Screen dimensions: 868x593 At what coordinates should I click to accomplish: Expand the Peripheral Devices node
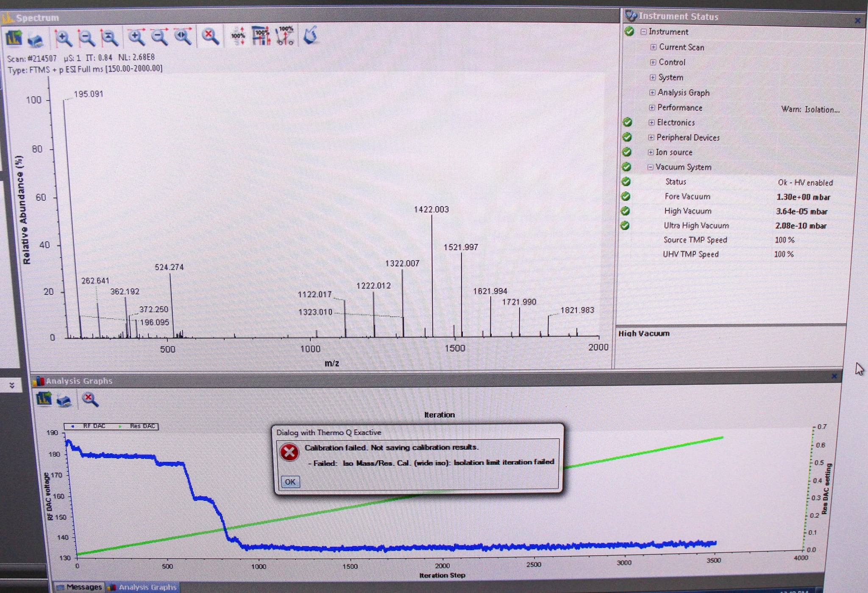(x=651, y=137)
